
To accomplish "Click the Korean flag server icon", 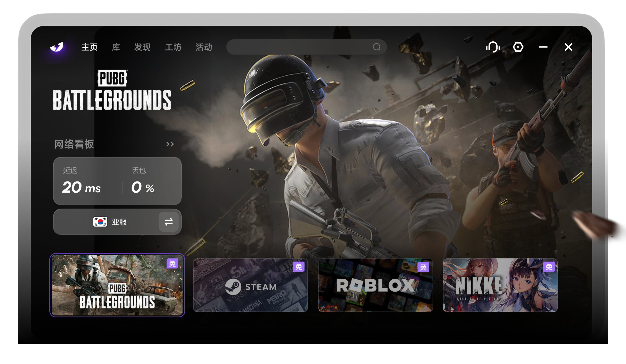I will [100, 222].
